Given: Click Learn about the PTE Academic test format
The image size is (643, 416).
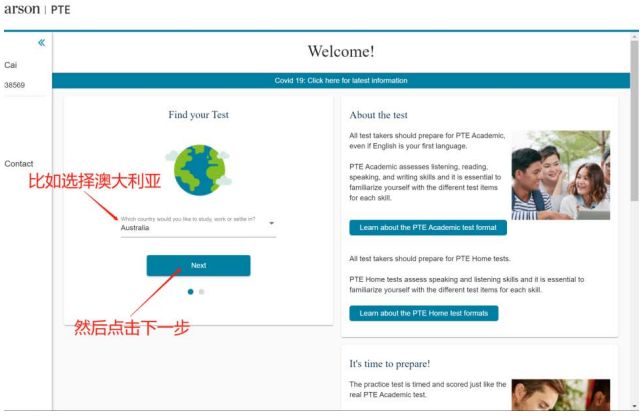Looking at the screenshot, I should [428, 228].
